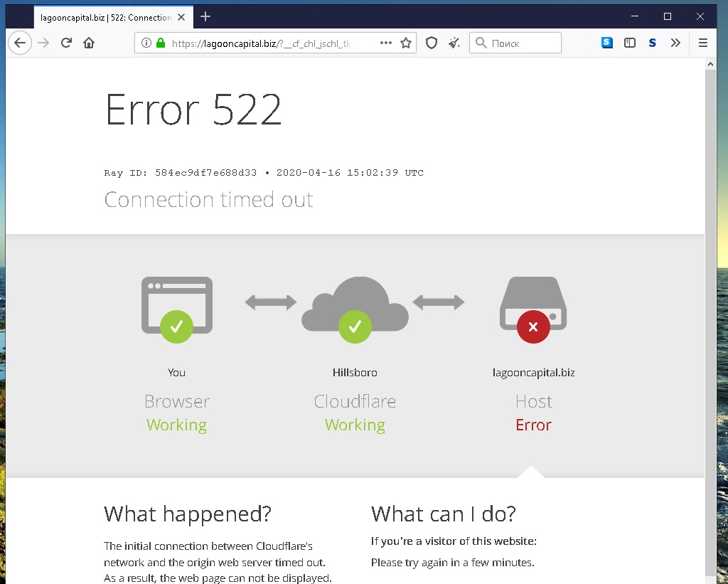Click the forward navigation arrow
728x584 pixels.
pyautogui.click(x=43, y=43)
